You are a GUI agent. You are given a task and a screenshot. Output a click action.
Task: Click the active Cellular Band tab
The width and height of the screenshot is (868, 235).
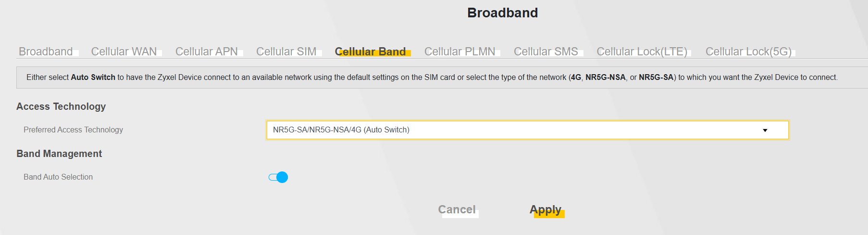[371, 52]
